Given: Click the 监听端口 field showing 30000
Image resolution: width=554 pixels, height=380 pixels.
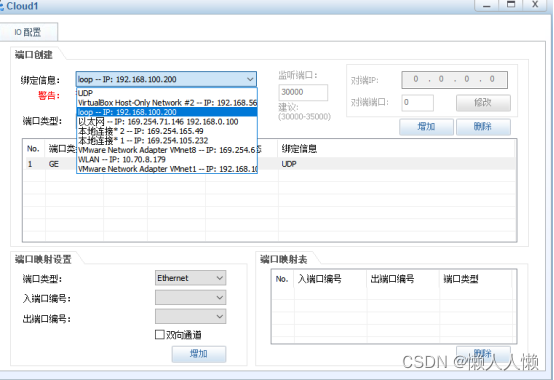Looking at the screenshot, I should [x=303, y=92].
